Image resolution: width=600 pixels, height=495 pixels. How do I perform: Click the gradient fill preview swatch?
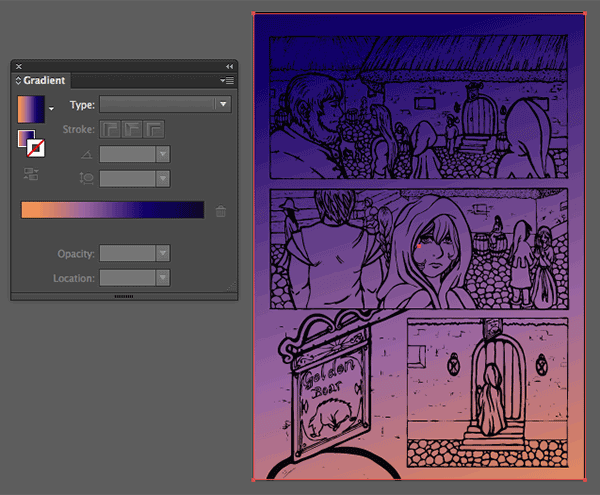pyautogui.click(x=31, y=108)
